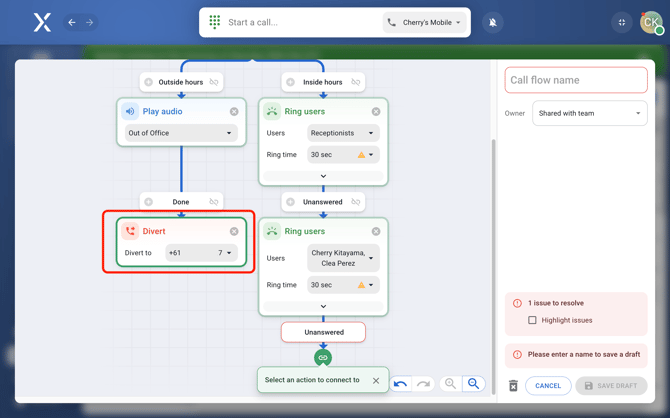Click the Call flow name field
The height and width of the screenshot is (418, 670).
point(576,80)
